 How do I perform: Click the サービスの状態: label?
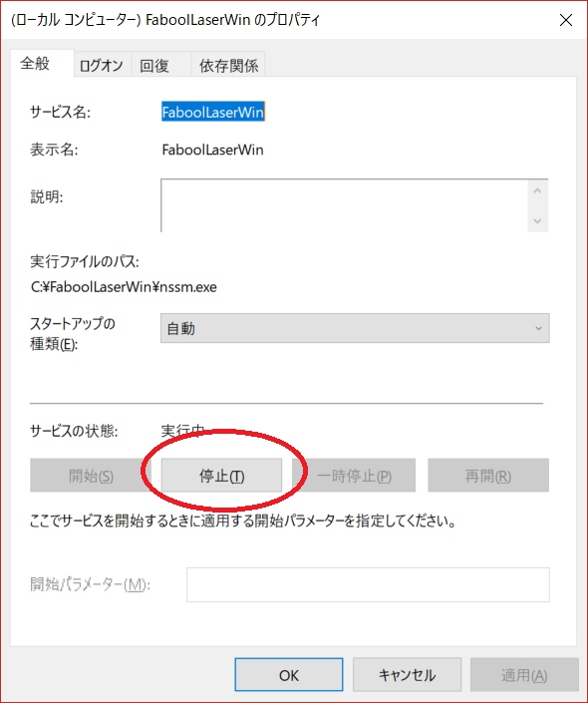(x=74, y=431)
